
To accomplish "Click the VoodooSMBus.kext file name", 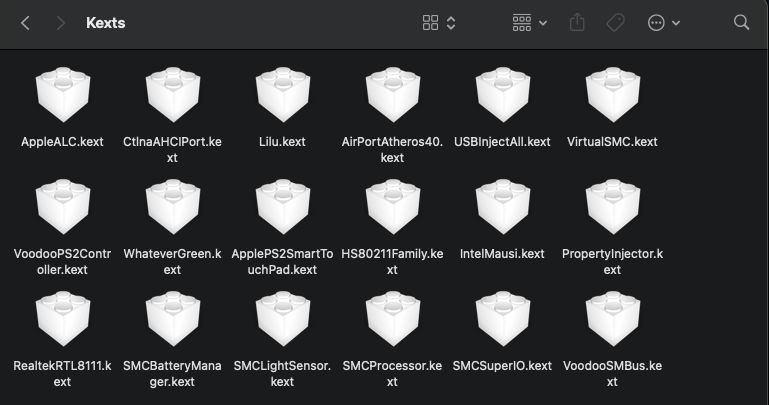I will [x=612, y=374].
